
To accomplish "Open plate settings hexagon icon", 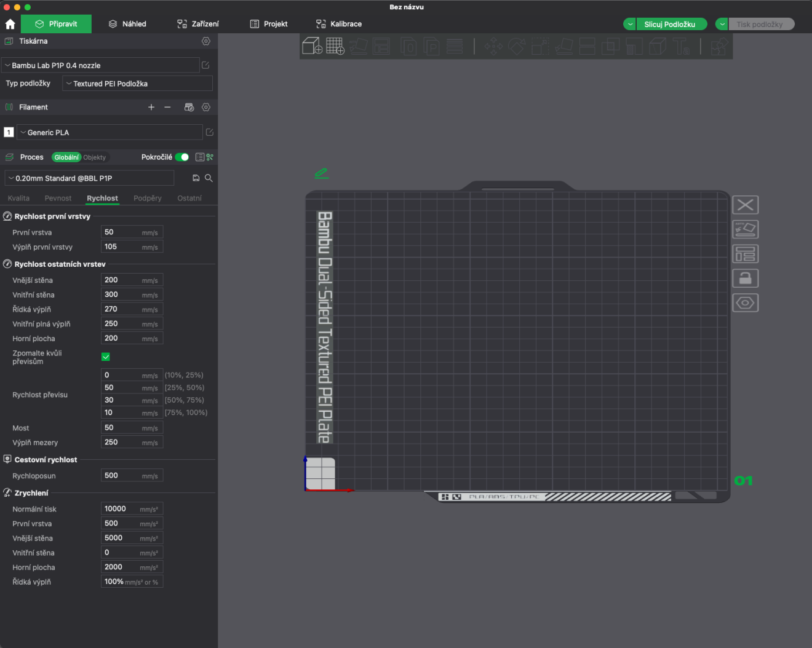I will (745, 303).
